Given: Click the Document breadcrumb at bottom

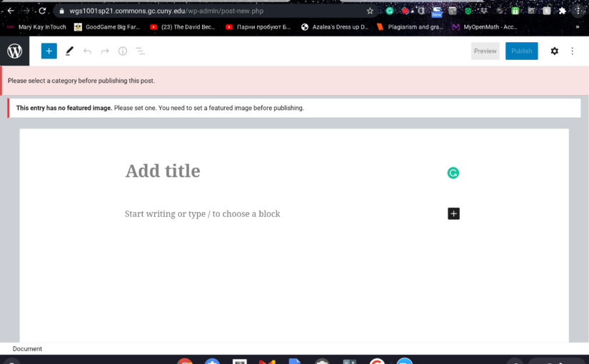Looking at the screenshot, I should tap(27, 348).
